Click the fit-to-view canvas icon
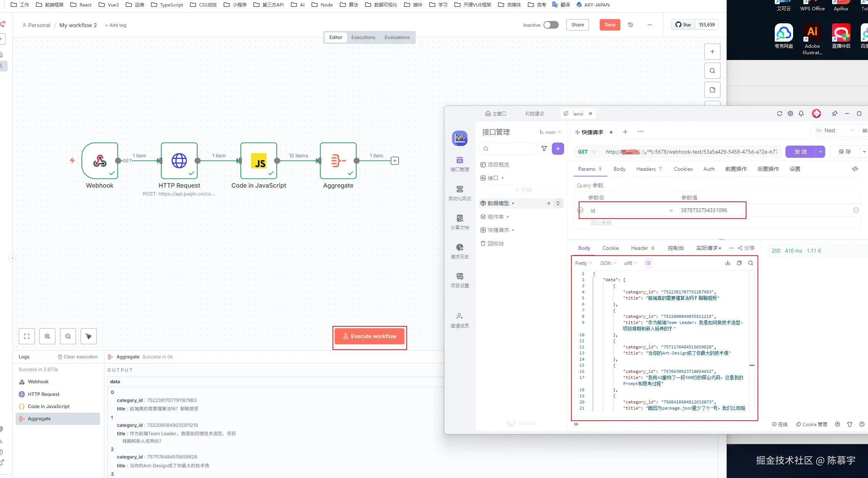Screen dimensions: 868x478 (27, 336)
